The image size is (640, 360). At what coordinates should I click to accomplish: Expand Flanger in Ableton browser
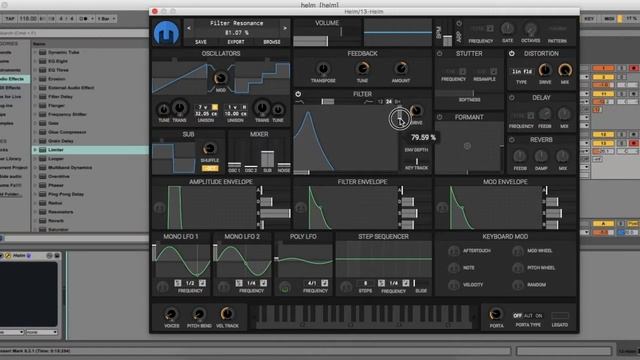point(36,105)
